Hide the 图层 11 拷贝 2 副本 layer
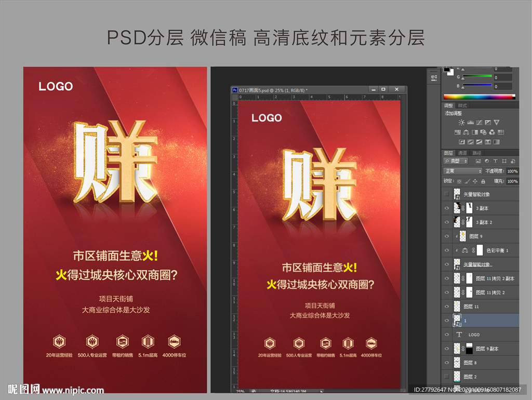532x400 pixels. pyautogui.click(x=446, y=278)
